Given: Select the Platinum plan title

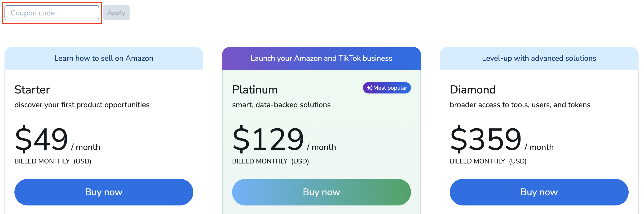Looking at the screenshot, I should (255, 90).
